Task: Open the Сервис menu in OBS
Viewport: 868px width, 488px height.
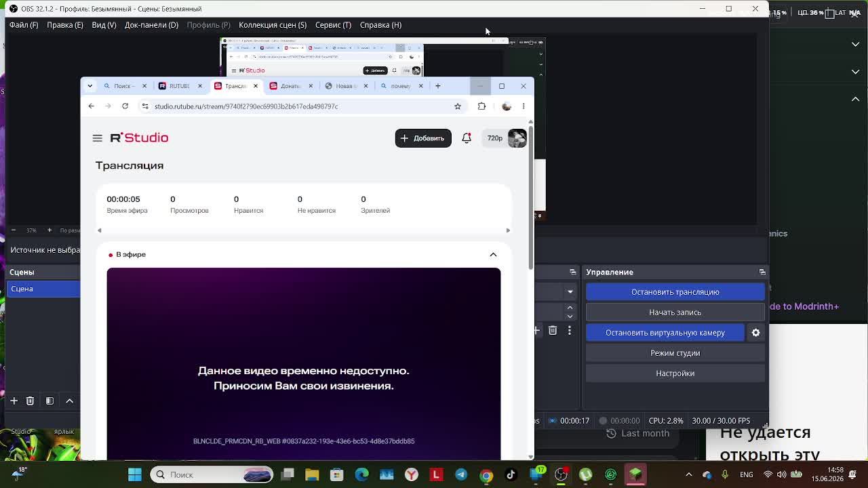Action: (x=333, y=25)
